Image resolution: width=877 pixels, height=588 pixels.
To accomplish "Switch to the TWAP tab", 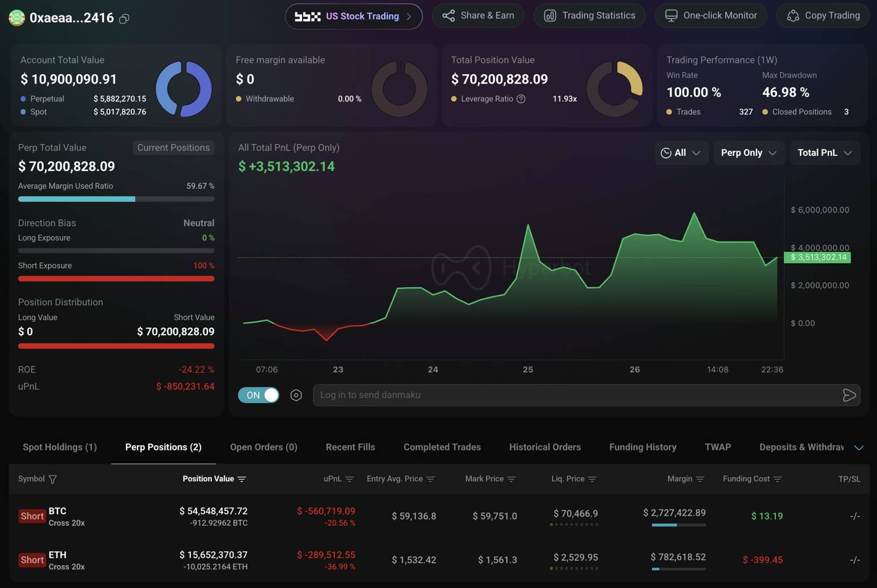I will click(718, 447).
